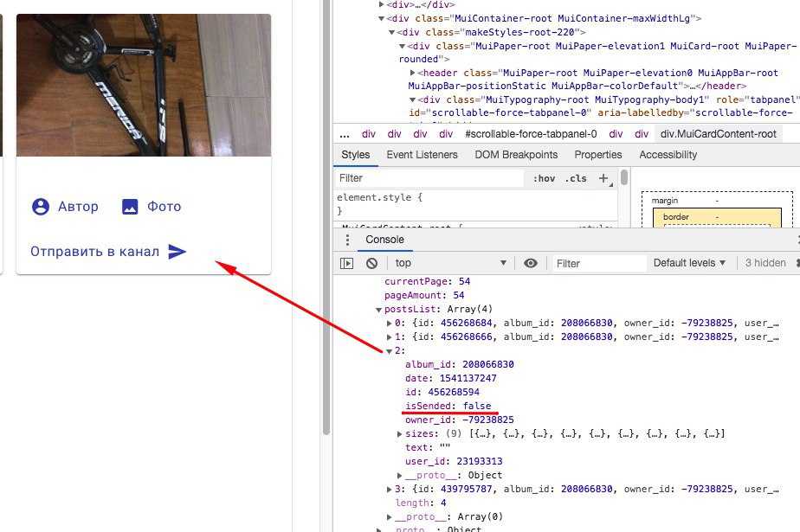Image resolution: width=800 pixels, height=532 pixels.
Task: Click the Автор button
Action: pyautogui.click(x=65, y=207)
